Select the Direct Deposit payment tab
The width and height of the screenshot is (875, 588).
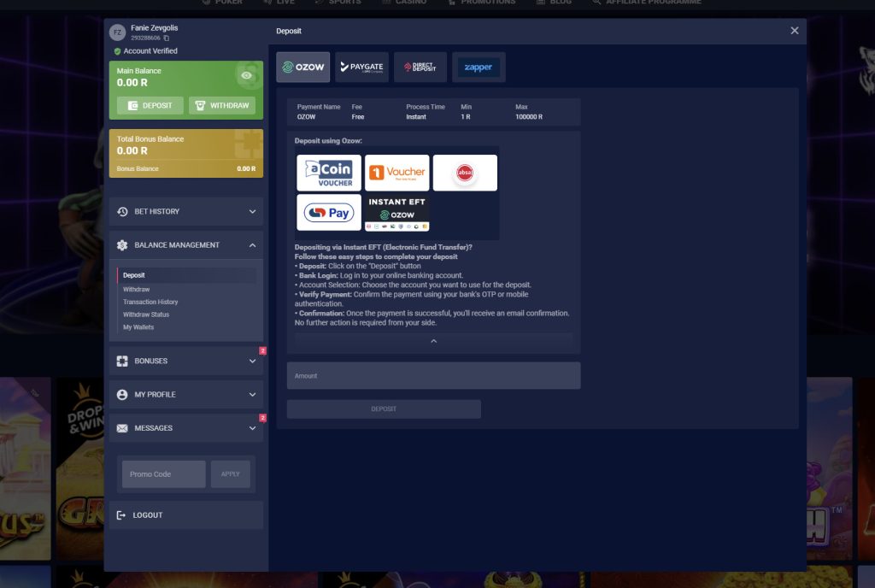(x=420, y=67)
